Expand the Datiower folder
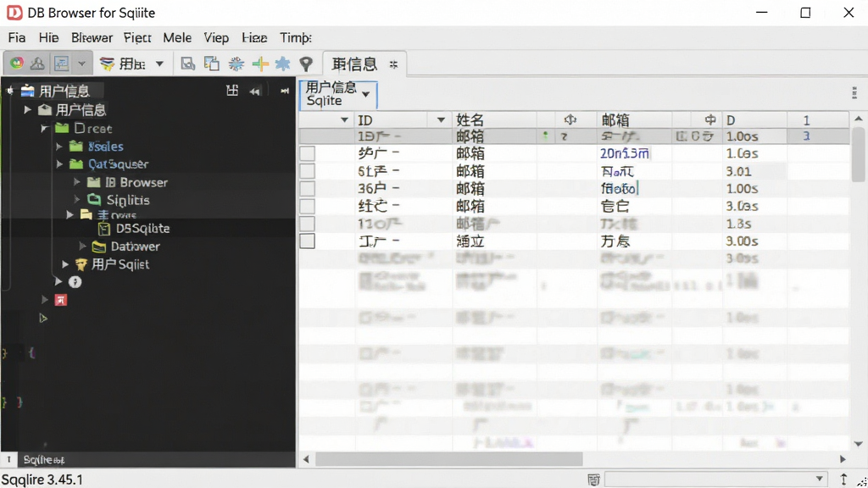The image size is (868, 488). [x=82, y=247]
